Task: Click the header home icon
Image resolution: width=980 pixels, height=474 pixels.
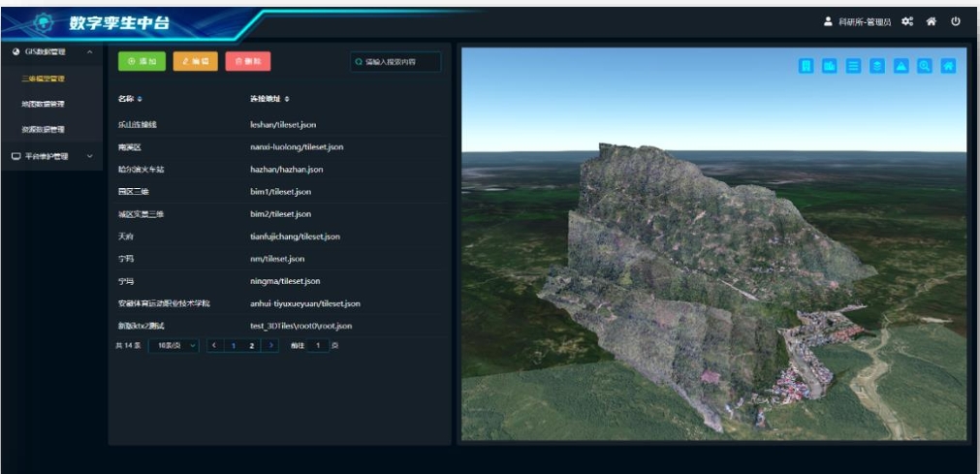Action: click(932, 21)
